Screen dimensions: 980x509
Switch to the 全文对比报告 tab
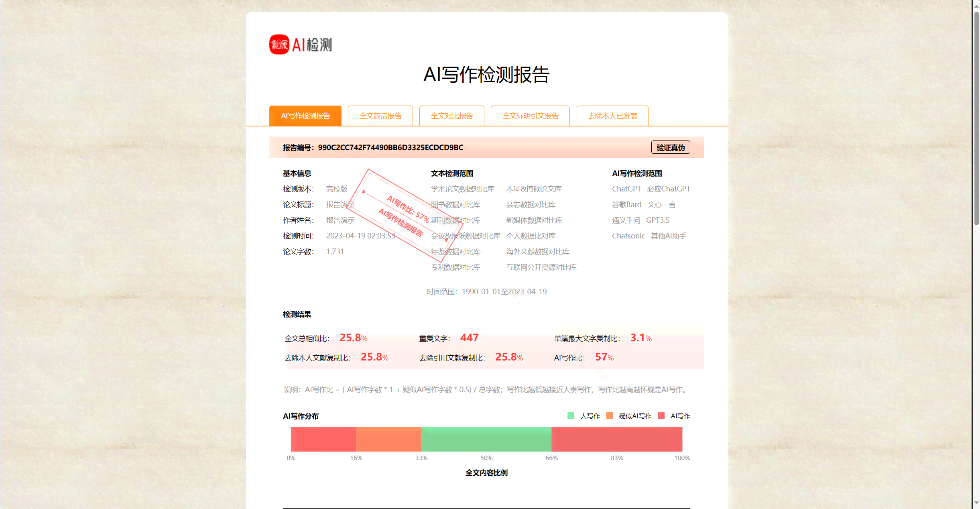pyautogui.click(x=452, y=116)
